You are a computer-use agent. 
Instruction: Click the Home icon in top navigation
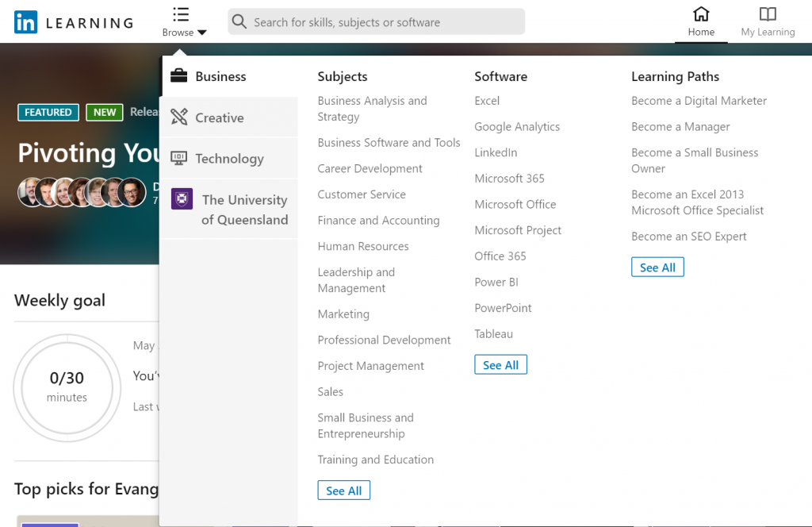pos(700,14)
